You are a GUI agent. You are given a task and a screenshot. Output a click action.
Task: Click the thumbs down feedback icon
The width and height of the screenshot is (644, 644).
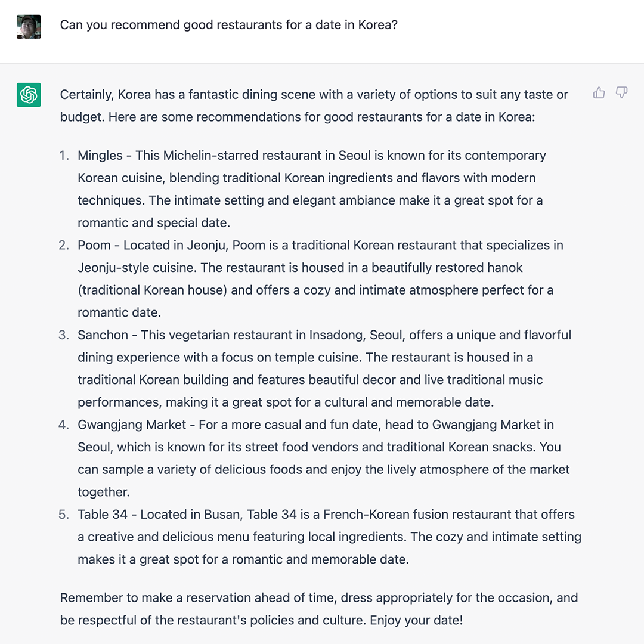click(621, 93)
